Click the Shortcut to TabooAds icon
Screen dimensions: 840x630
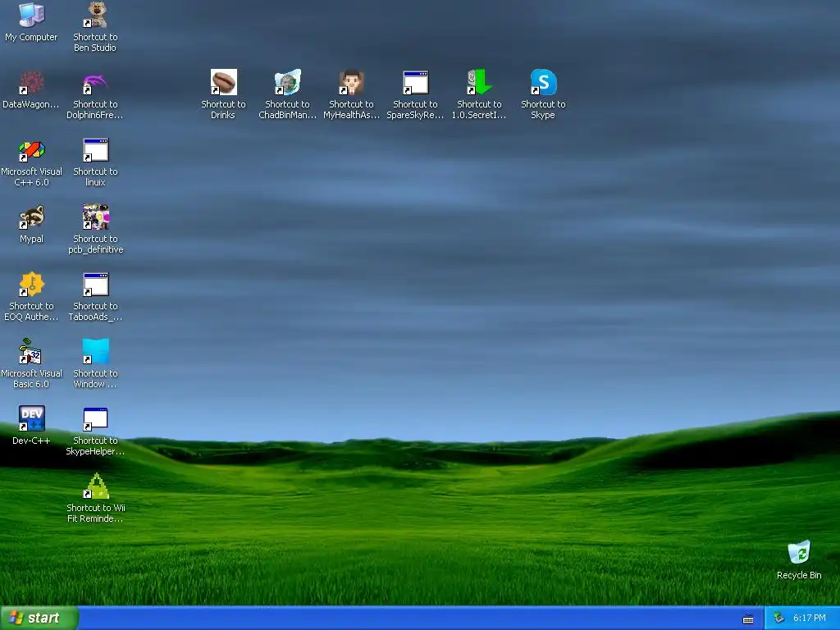[95, 285]
